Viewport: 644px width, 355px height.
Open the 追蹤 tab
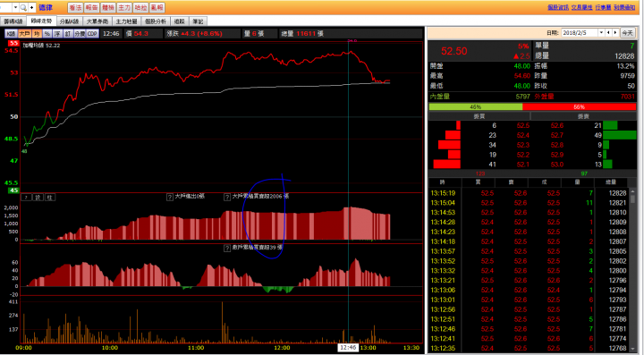(179, 21)
